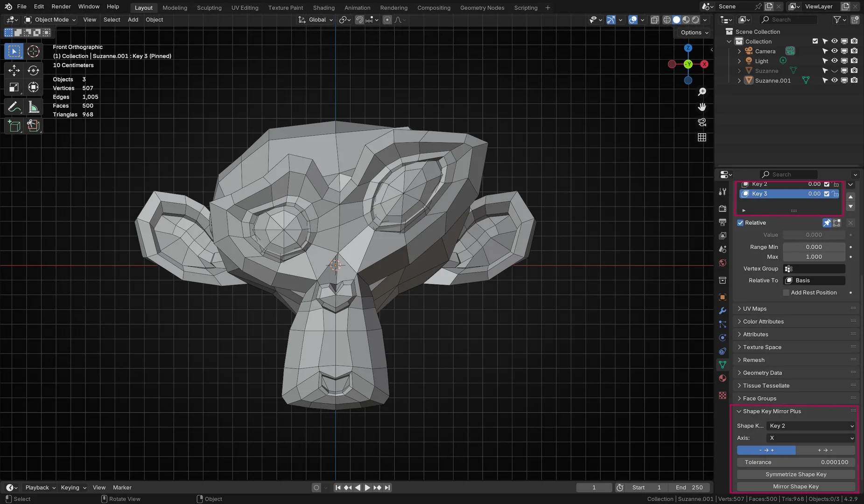Open Global transform orientation dropdown
864x504 pixels.
pyautogui.click(x=316, y=20)
